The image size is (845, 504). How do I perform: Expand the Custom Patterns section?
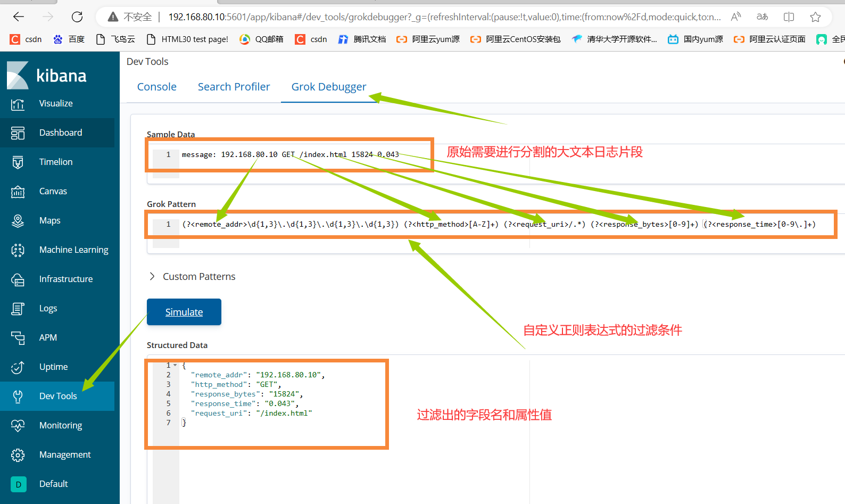click(192, 277)
